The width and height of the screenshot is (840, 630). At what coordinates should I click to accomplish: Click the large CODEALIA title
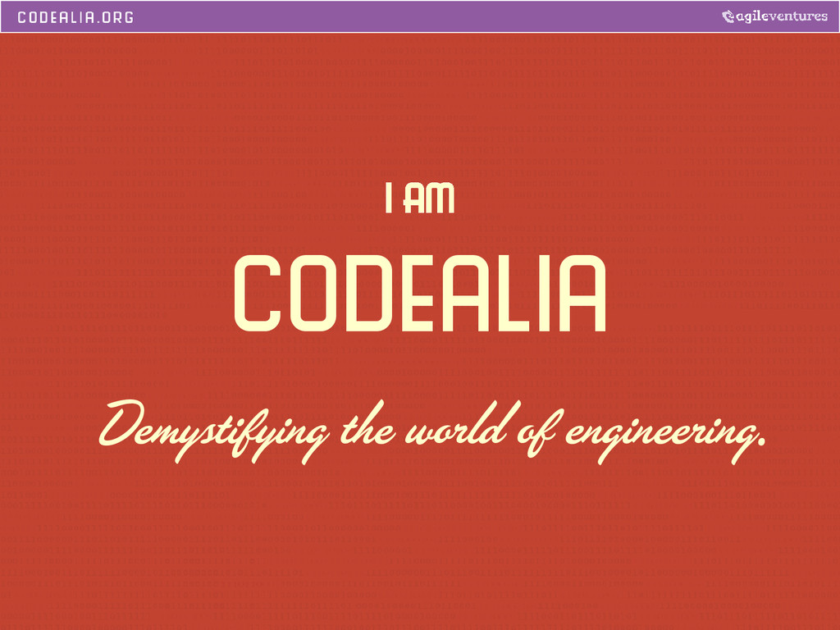point(420,293)
